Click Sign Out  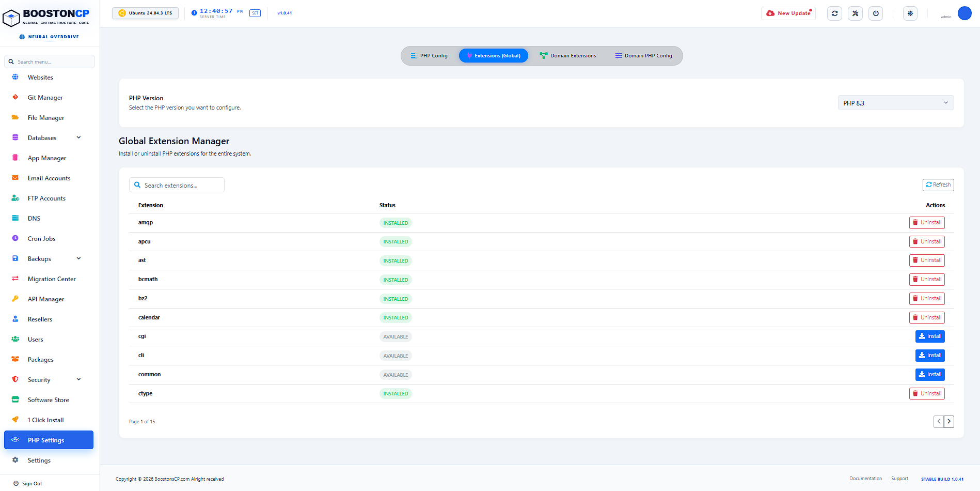click(28, 484)
